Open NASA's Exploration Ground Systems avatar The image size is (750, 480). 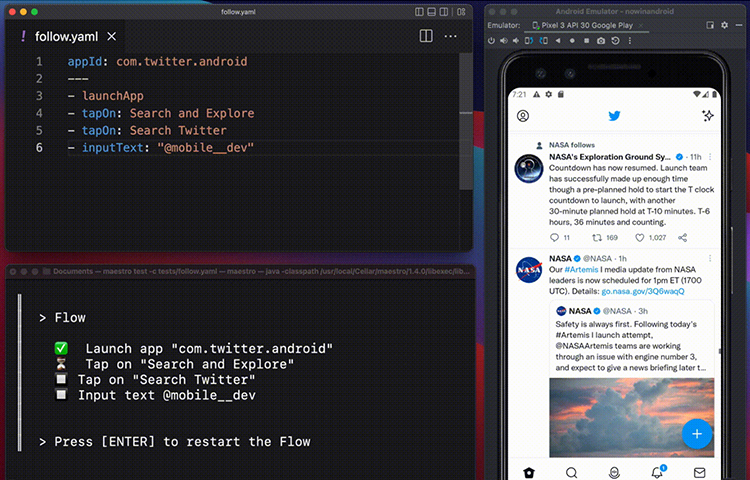click(529, 168)
